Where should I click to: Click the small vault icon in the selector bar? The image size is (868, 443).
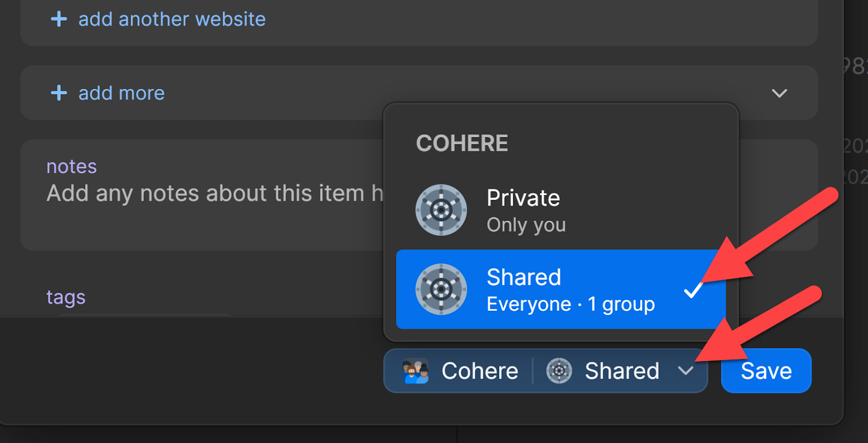click(x=559, y=371)
